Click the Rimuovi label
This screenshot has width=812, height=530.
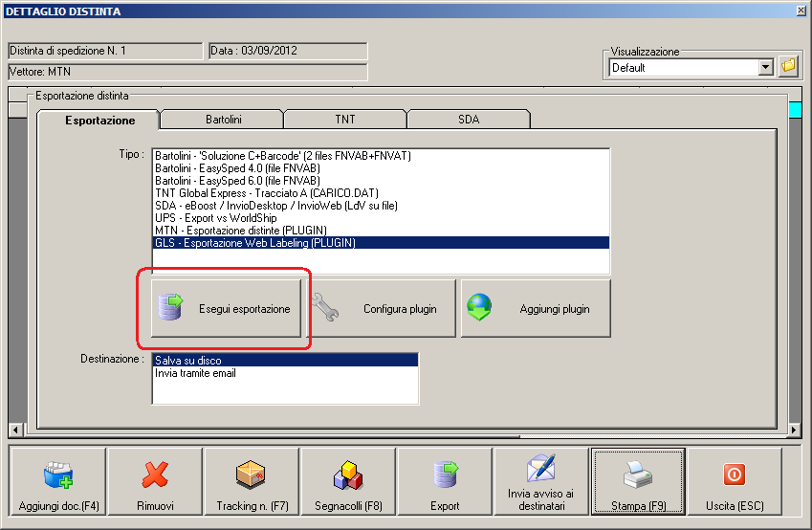tap(155, 506)
